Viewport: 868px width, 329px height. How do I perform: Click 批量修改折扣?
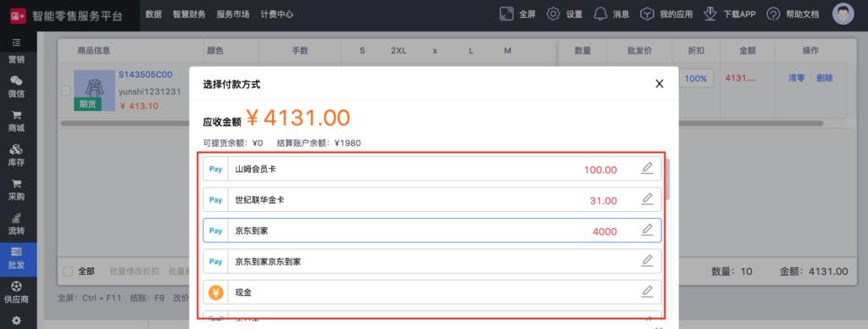pos(134,271)
